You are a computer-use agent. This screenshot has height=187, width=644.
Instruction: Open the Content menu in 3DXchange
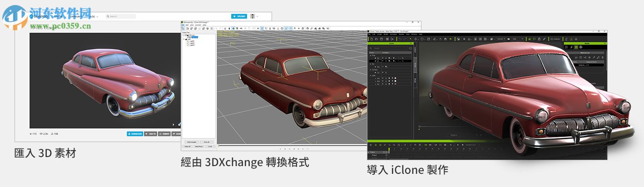pyautogui.click(x=198, y=25)
